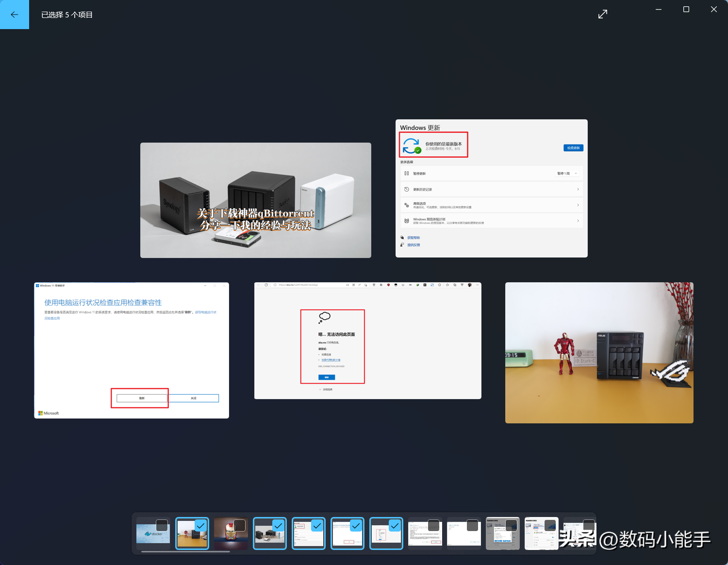Click the back arrow button
Viewport: 728px width, 565px height.
(15, 15)
